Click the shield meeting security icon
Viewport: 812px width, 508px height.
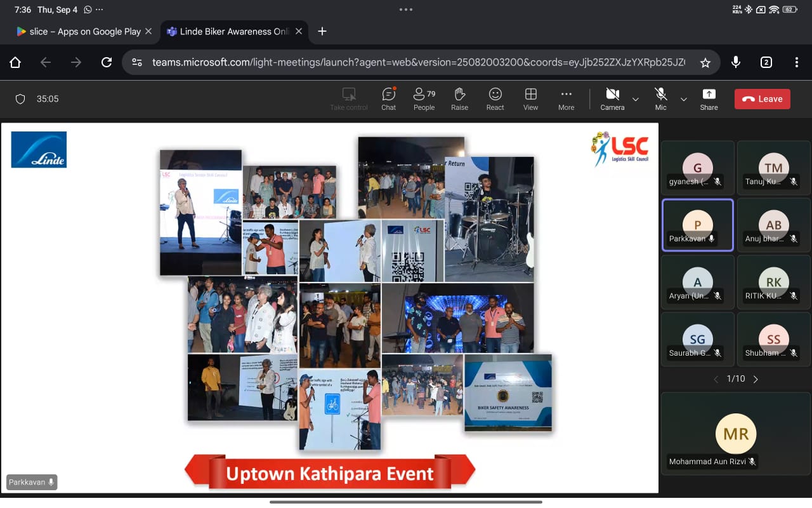click(x=20, y=99)
